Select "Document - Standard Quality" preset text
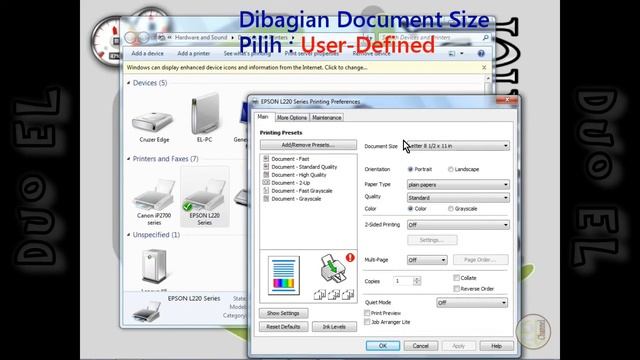 (304, 167)
